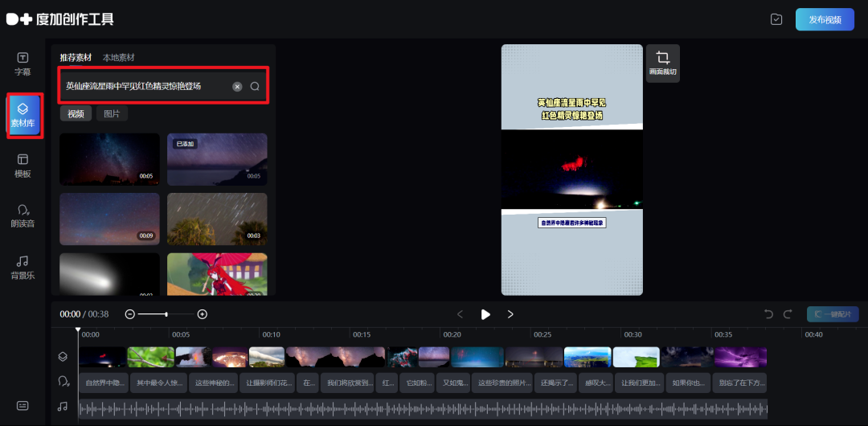Select the green leaves timeline clip

point(151,358)
